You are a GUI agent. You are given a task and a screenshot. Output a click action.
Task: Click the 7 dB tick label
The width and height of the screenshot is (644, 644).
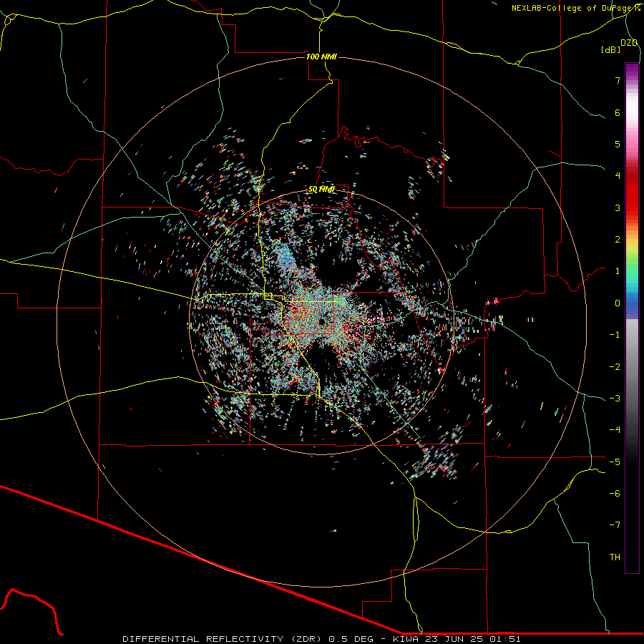[618, 80]
